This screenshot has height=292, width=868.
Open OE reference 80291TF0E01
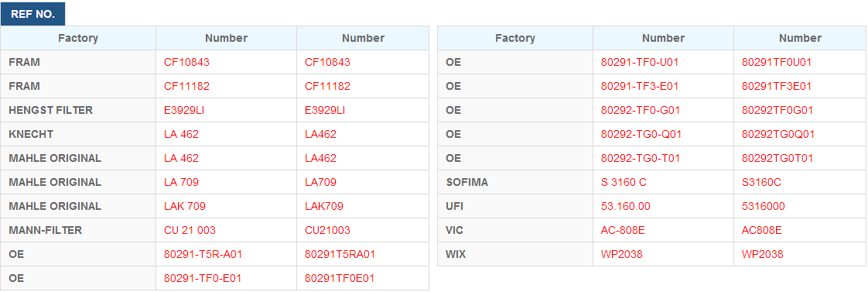pyautogui.click(x=340, y=278)
